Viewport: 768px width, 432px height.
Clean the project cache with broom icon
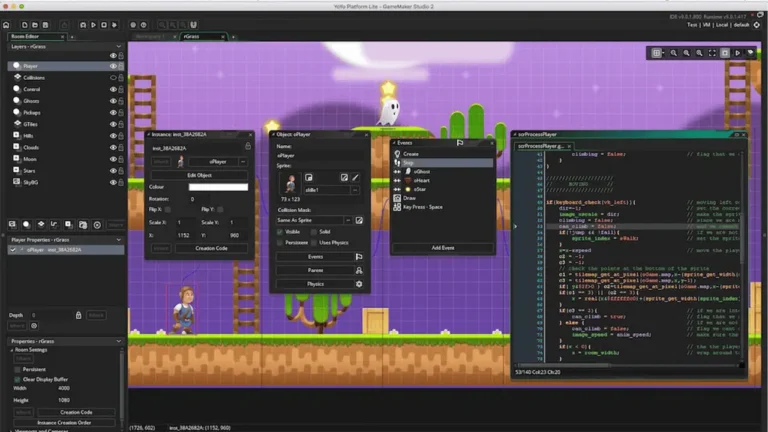(114, 25)
